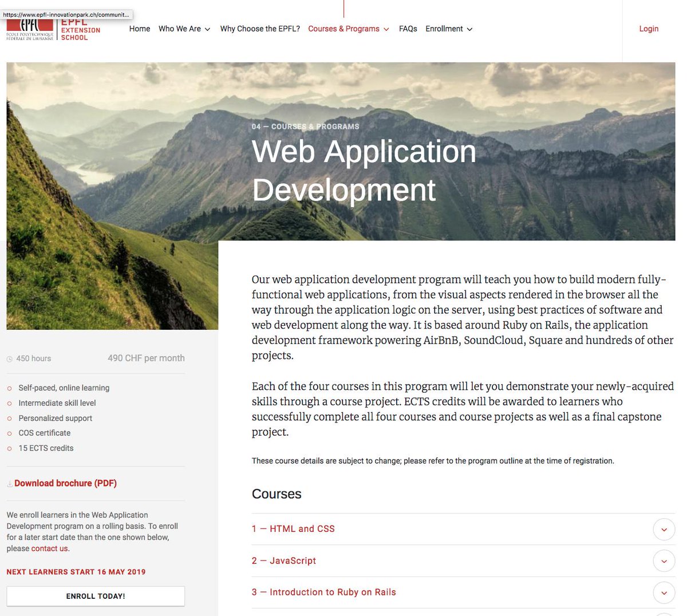
Task: Click the URL status tooltip
Action: pos(67,14)
